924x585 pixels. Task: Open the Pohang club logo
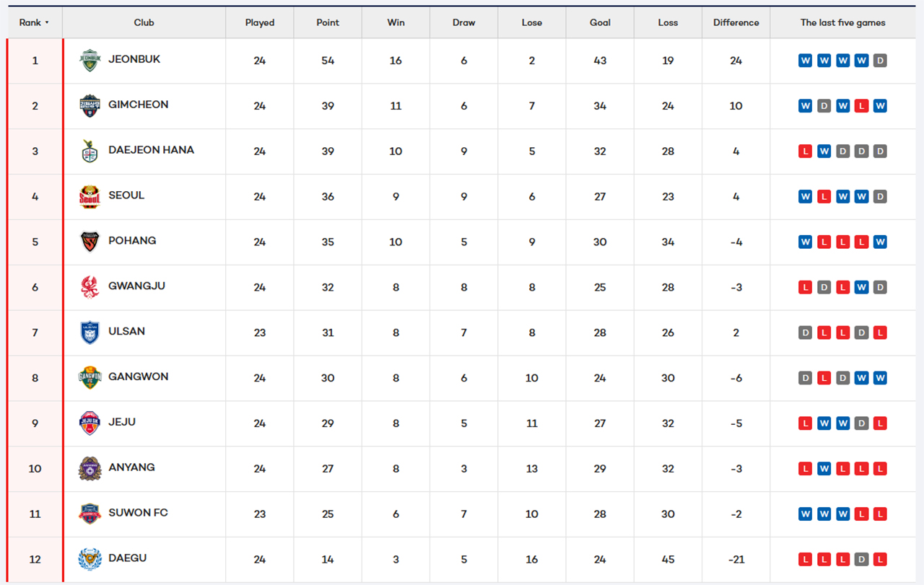click(90, 242)
